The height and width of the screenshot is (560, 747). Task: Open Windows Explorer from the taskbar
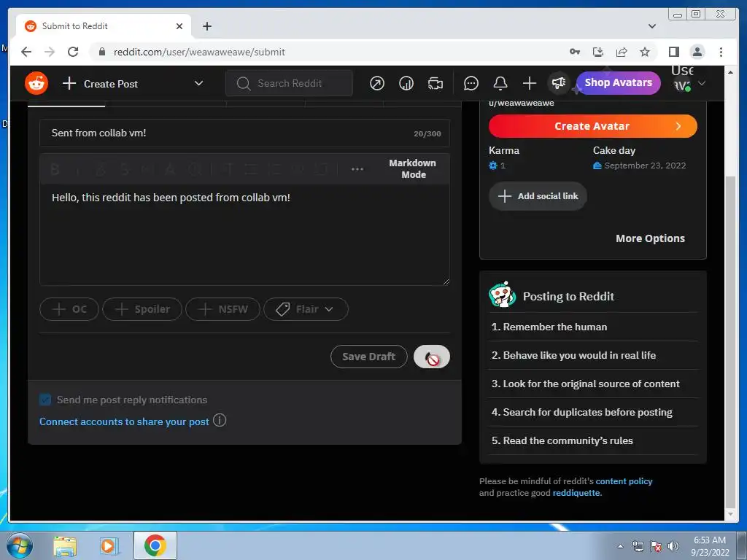click(65, 545)
